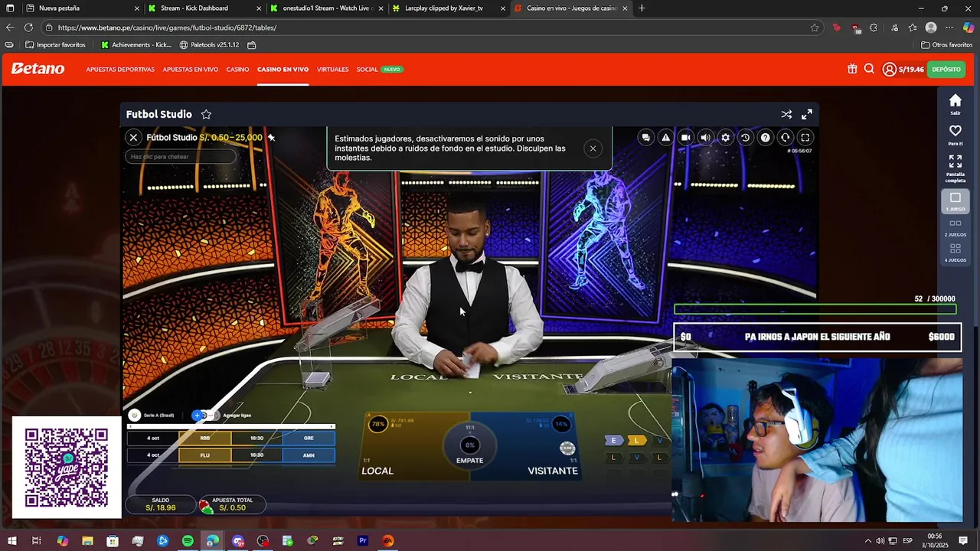Add Futbol Studio to favorites star
The width and height of the screenshot is (980, 551).
(x=206, y=114)
